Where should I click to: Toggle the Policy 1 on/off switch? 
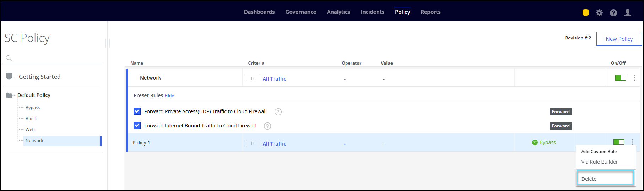point(618,142)
